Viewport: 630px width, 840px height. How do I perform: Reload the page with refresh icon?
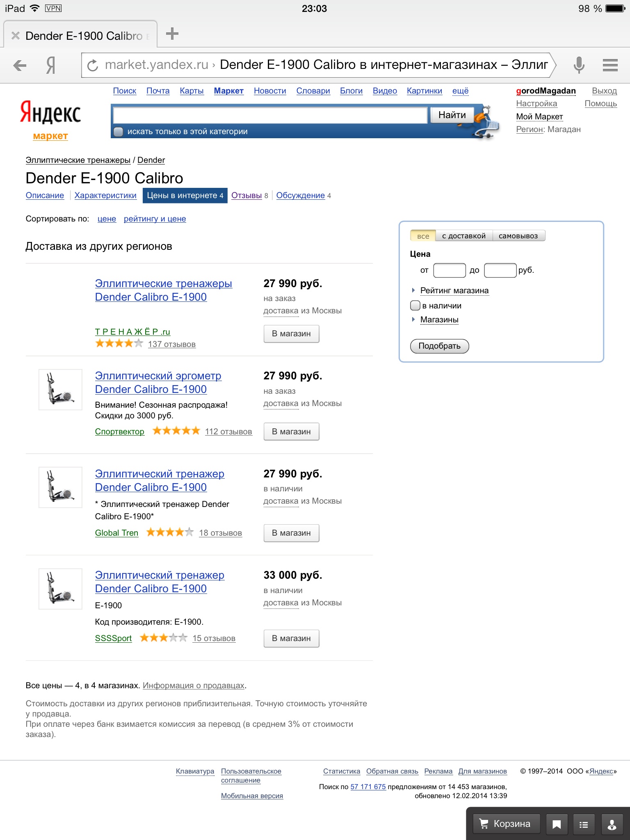[x=93, y=65]
